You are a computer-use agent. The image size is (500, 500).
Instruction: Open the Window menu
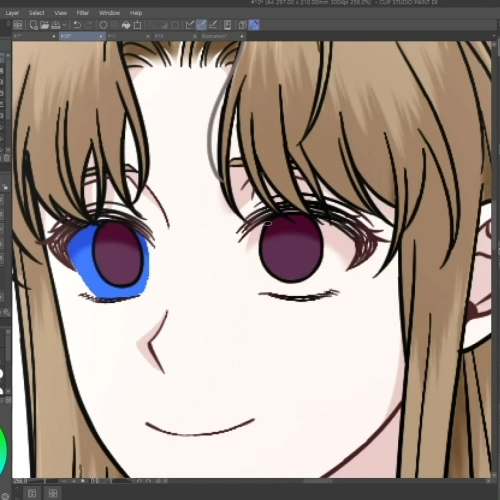109,13
